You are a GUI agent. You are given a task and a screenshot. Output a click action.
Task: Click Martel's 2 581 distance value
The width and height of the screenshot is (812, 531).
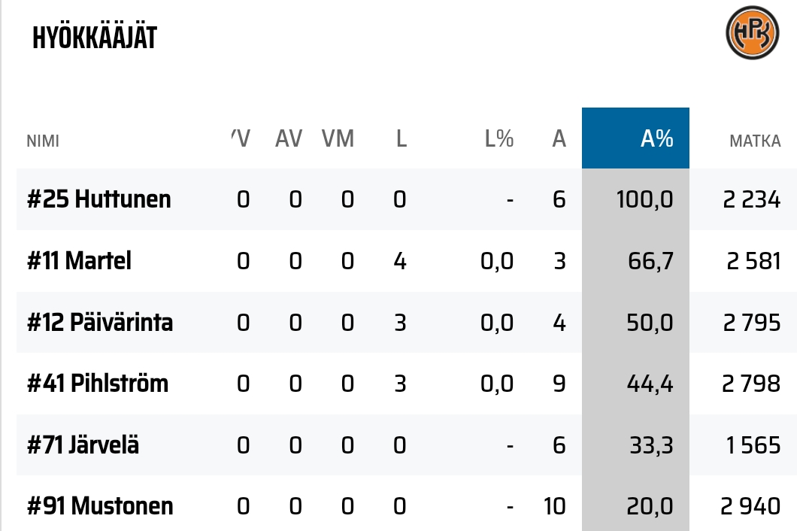click(x=753, y=261)
